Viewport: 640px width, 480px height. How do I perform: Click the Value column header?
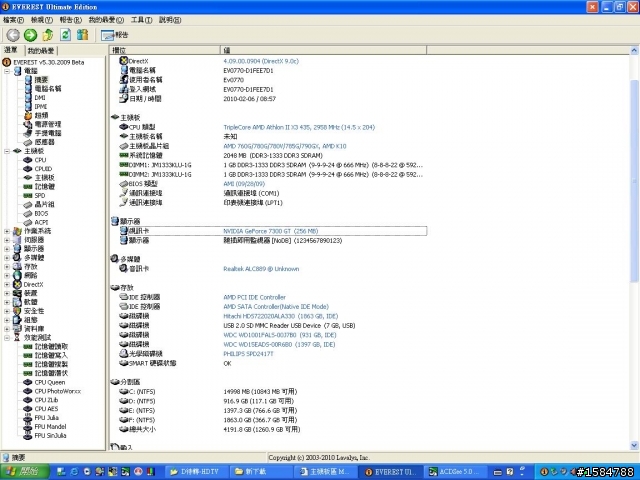323,50
